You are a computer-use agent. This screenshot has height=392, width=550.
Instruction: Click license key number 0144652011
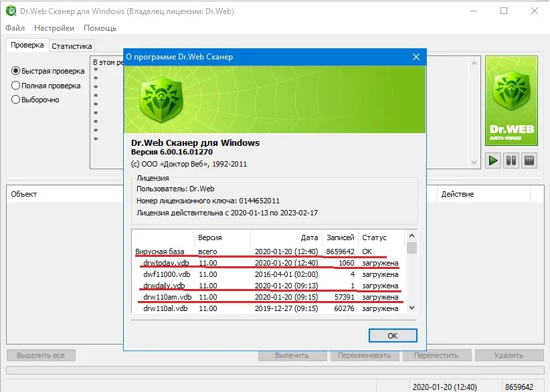(x=259, y=201)
